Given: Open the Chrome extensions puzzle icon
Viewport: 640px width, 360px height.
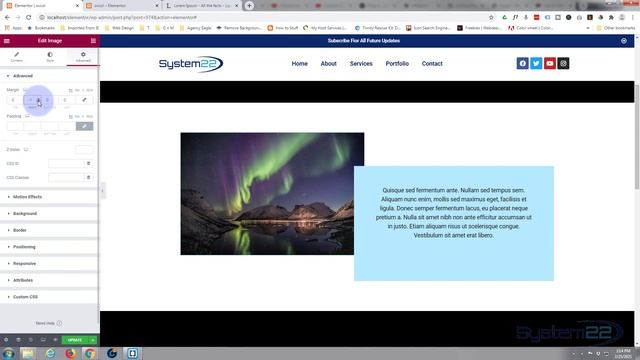Looking at the screenshot, I should (611, 18).
